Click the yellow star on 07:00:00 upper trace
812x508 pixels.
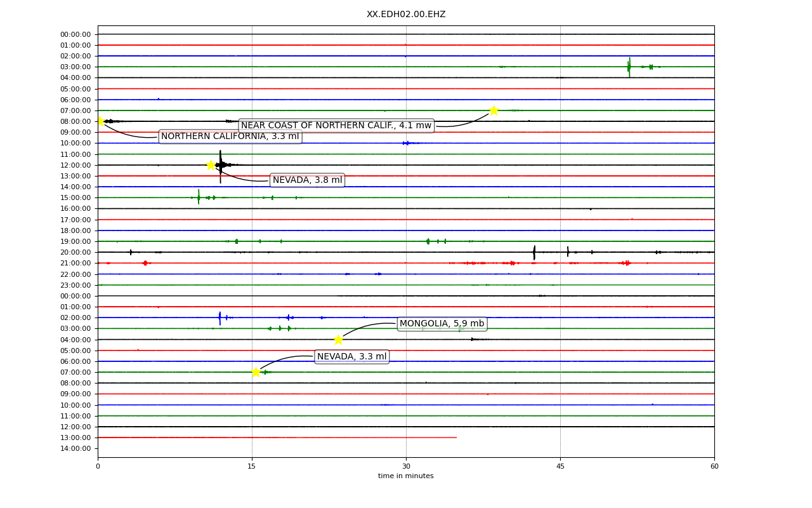tap(494, 110)
